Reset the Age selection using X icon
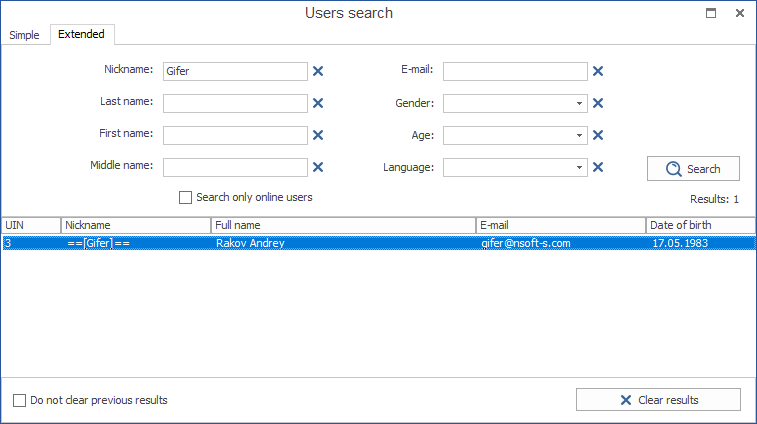 (598, 135)
